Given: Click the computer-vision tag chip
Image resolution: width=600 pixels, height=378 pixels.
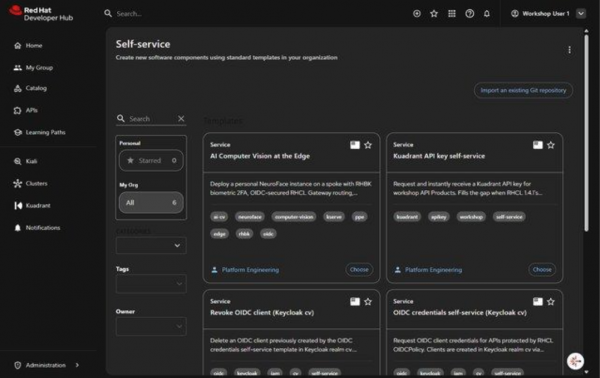Looking at the screenshot, I should (x=294, y=217).
